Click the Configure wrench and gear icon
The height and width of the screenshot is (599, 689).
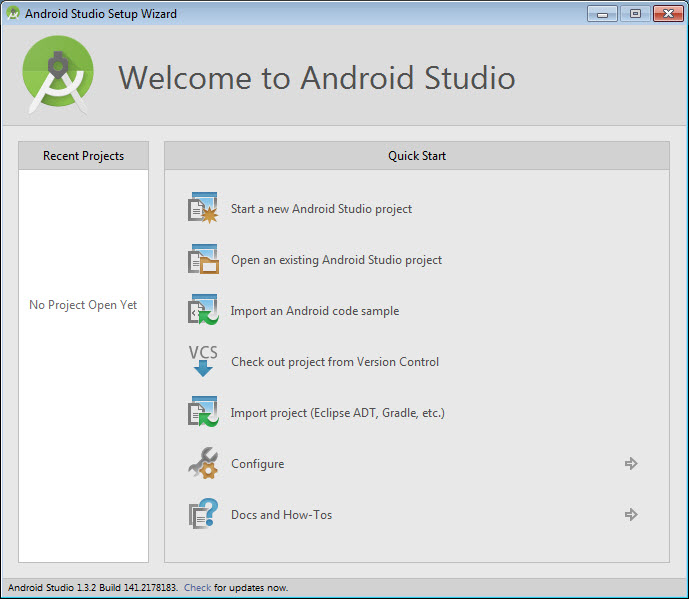(203, 463)
